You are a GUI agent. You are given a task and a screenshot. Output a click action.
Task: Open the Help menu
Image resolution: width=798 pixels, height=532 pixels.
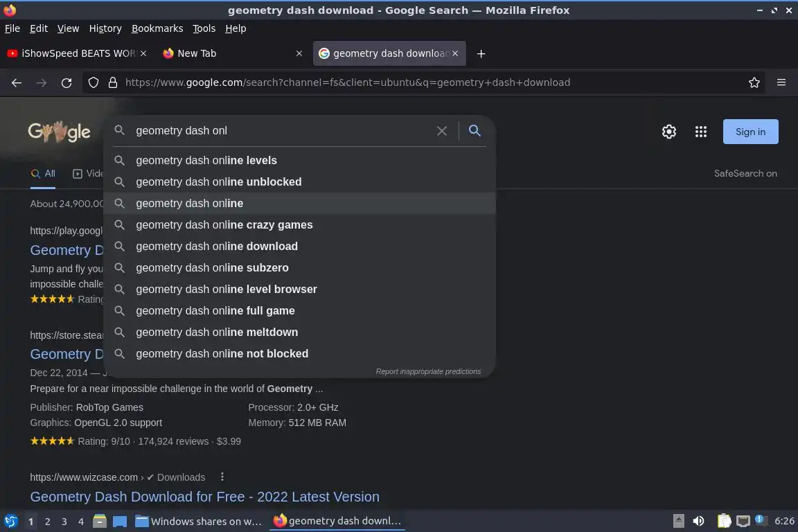[236, 28]
